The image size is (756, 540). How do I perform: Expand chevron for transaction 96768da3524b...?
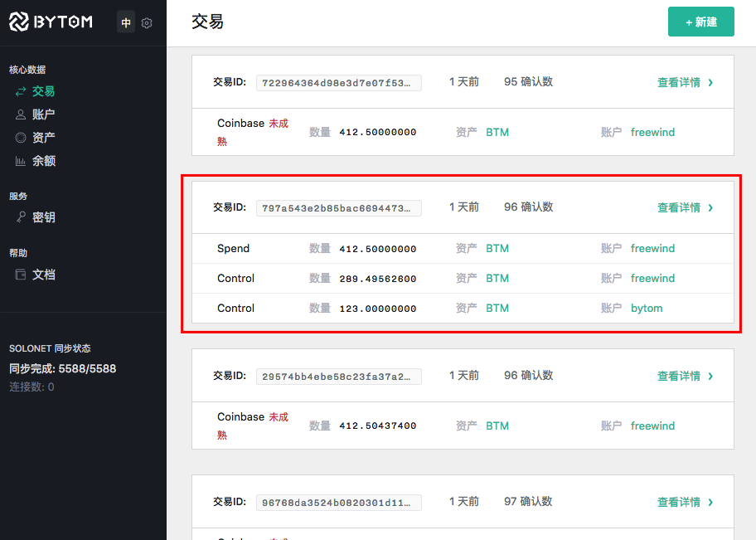click(x=710, y=503)
